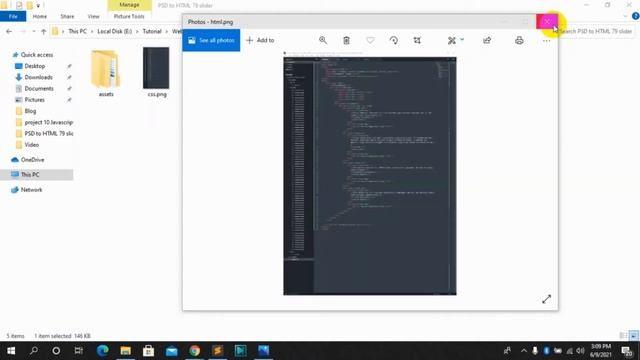Click the zoom magnifier icon in Photos
Screen dimensions: 640x360
[323, 40]
